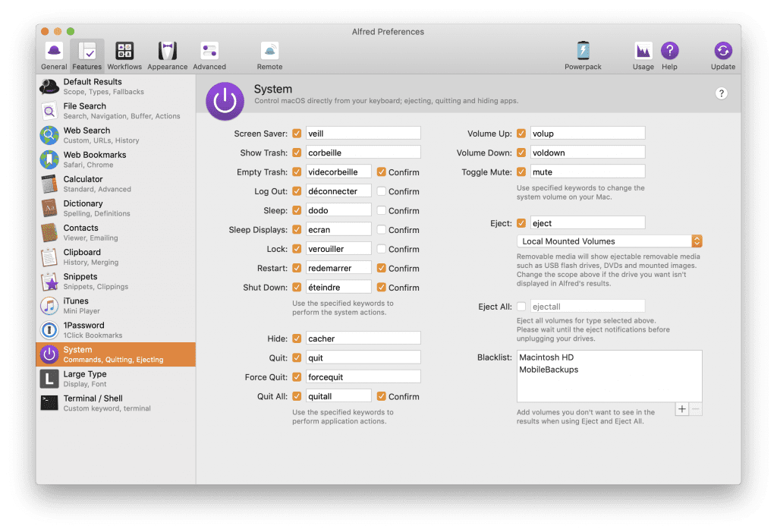Open Clipboard history settings

tap(116, 257)
